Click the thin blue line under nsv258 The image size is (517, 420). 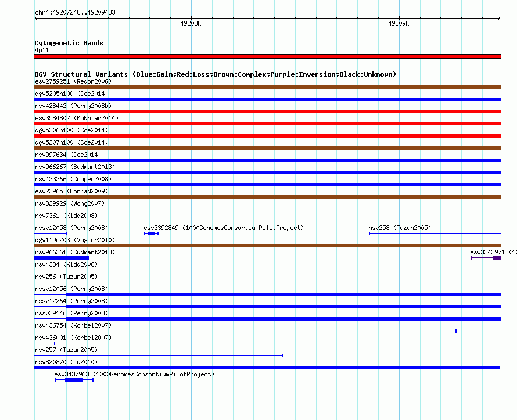point(435,234)
